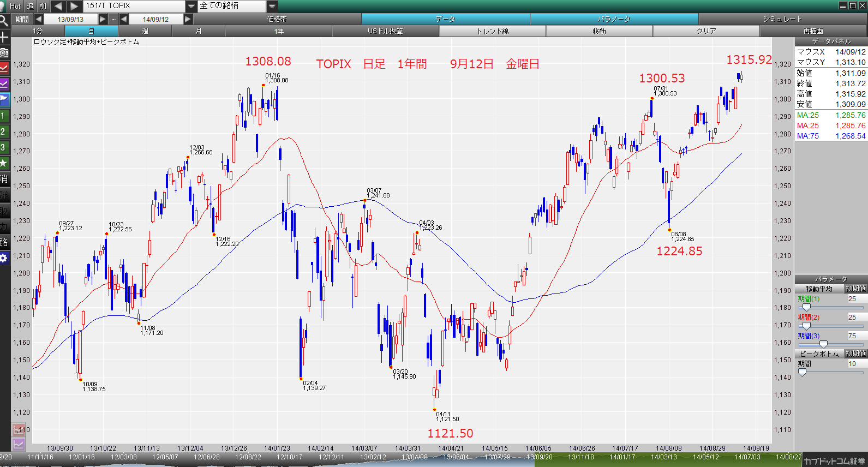Click the クリア clear button
Image resolution: width=868 pixels, height=467 pixels.
point(707,31)
